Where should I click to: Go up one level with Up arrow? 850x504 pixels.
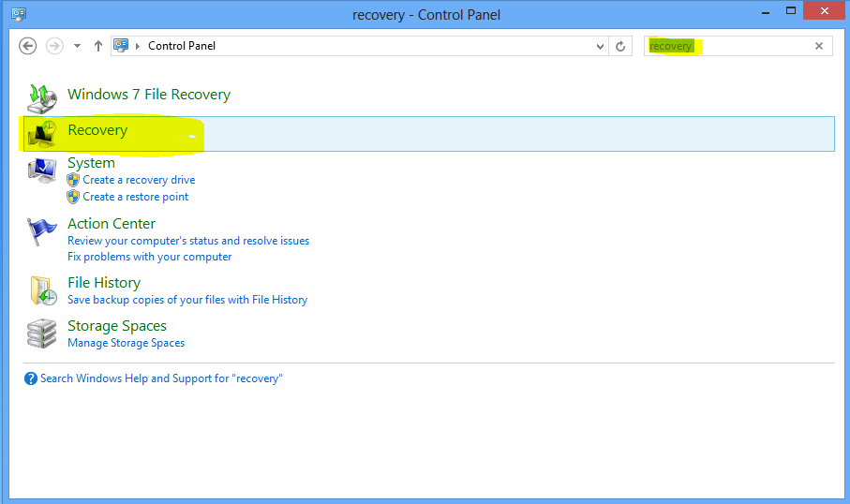click(98, 46)
